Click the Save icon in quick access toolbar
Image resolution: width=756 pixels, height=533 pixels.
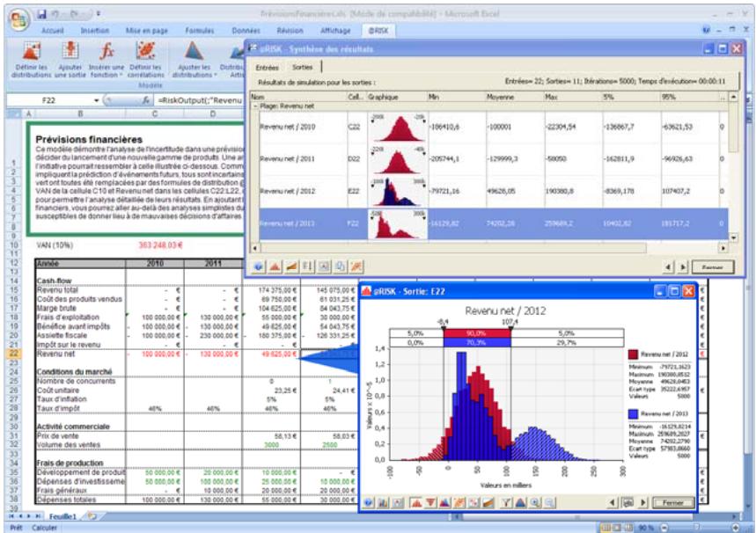click(41, 15)
